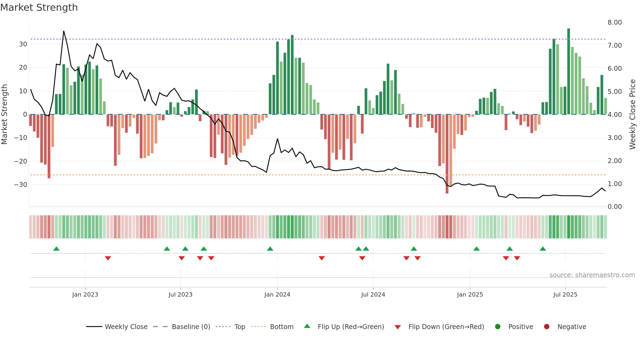Toggle Flip Up (Red→Green) legend entry
The height and width of the screenshot is (362, 644).
(344, 327)
